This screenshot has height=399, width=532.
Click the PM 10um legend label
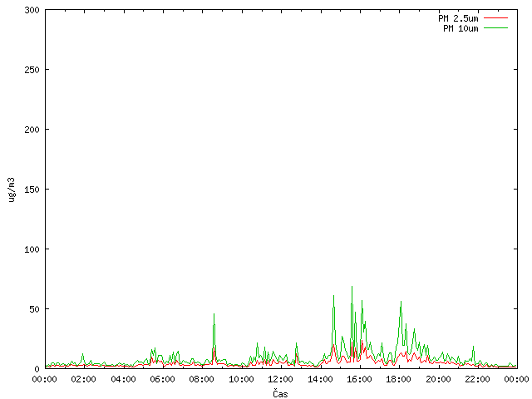pos(461,28)
